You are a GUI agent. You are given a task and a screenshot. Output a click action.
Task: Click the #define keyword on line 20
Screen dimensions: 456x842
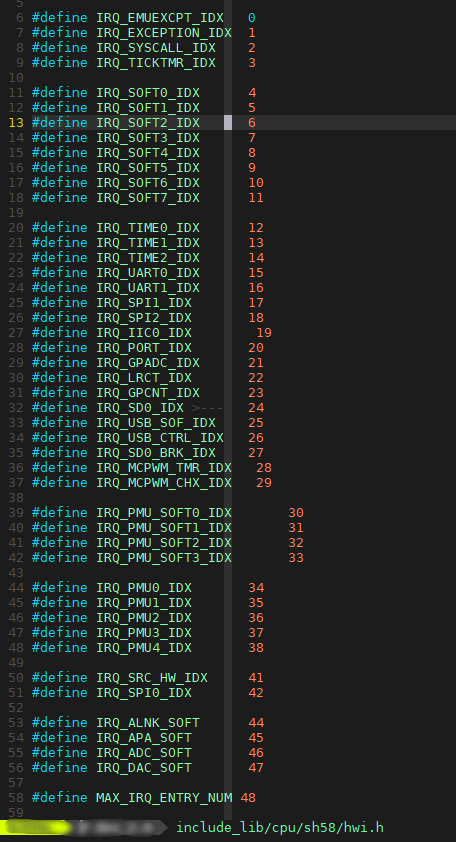[60, 228]
